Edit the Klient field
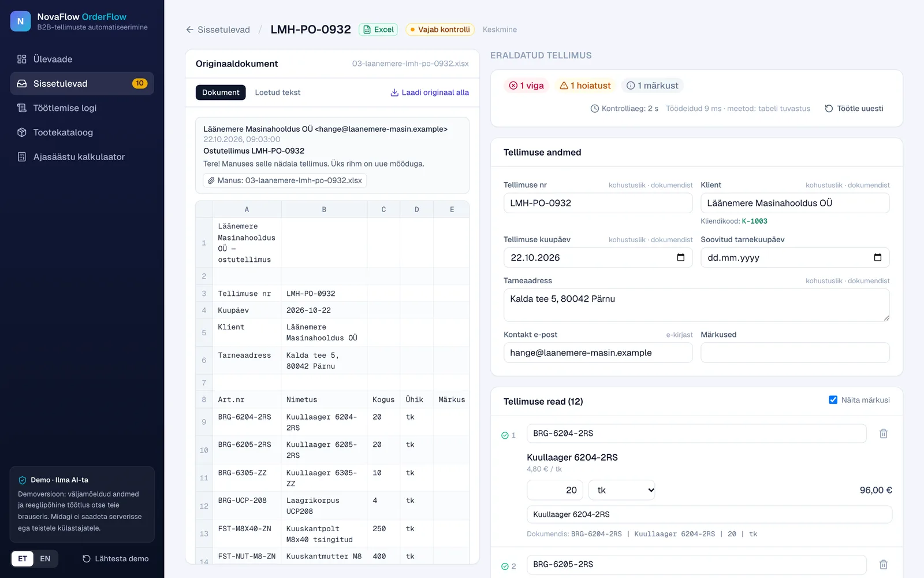This screenshot has width=924, height=578. tap(795, 203)
